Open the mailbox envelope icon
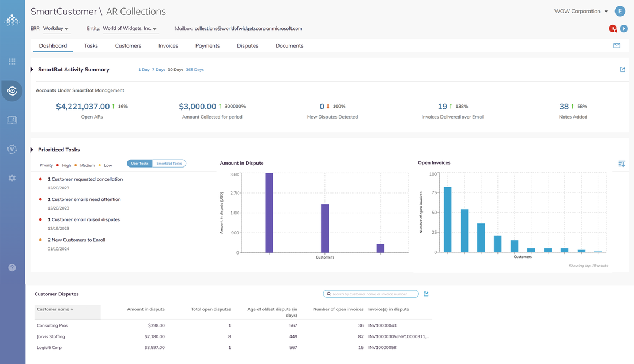634x364 pixels. click(617, 45)
